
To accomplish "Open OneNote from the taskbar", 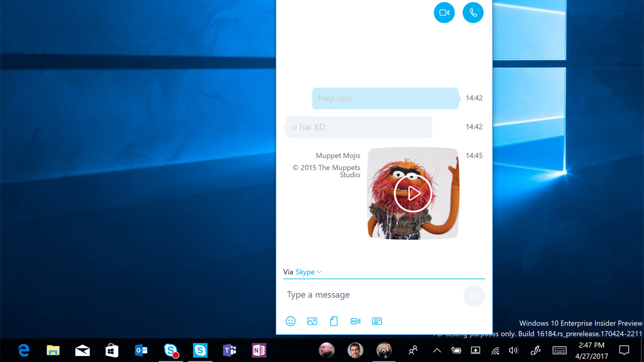I will click(259, 350).
